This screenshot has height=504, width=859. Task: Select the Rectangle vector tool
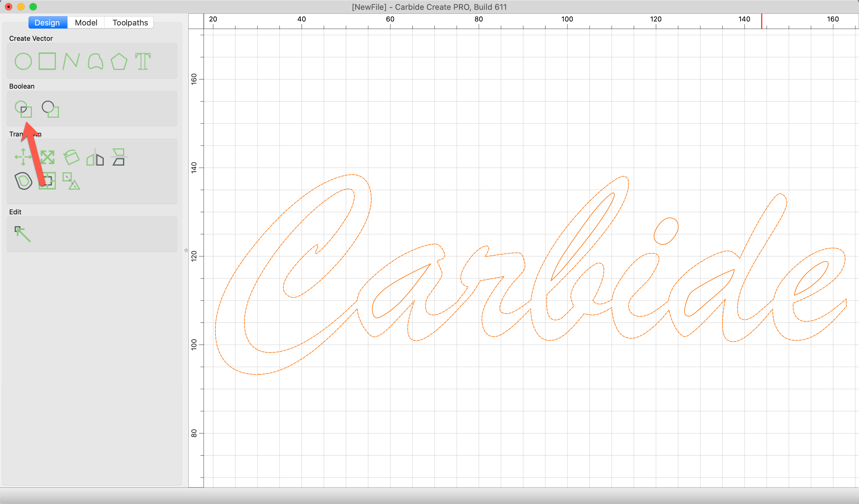click(x=47, y=61)
